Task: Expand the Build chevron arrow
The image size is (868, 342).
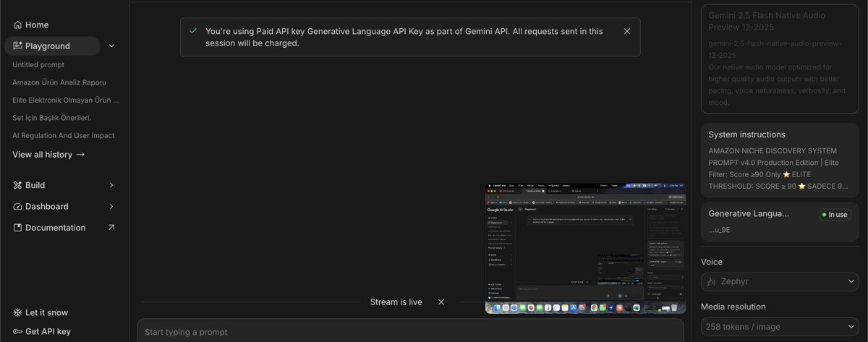Action: coord(111,185)
